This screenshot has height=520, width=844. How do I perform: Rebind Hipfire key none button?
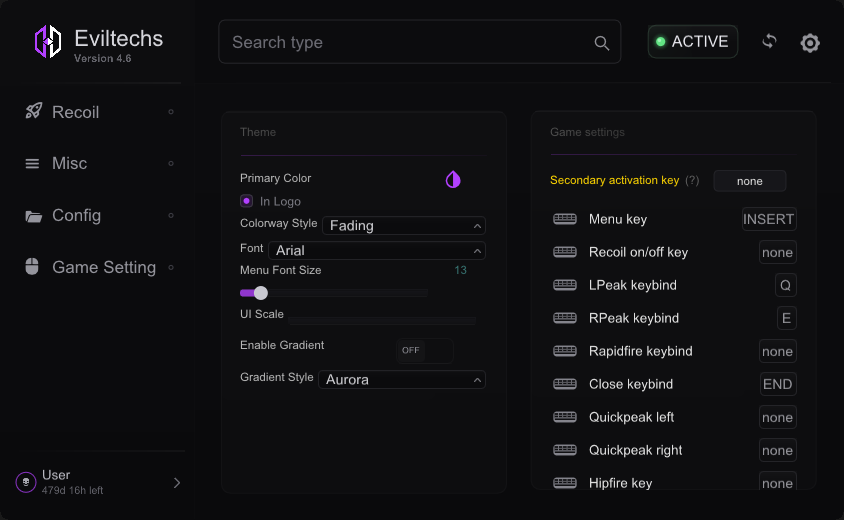pos(777,482)
